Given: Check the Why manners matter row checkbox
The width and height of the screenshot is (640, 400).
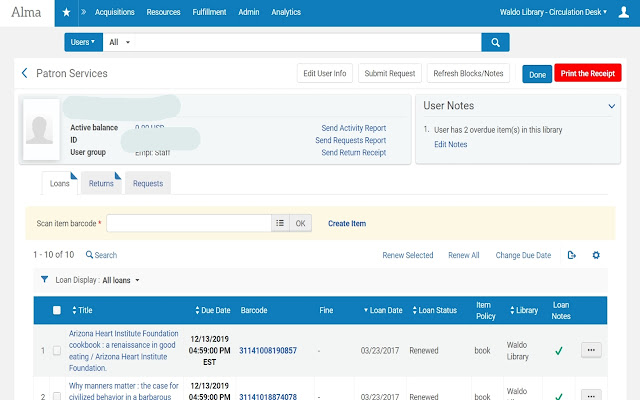Looking at the screenshot, I should tap(57, 396).
